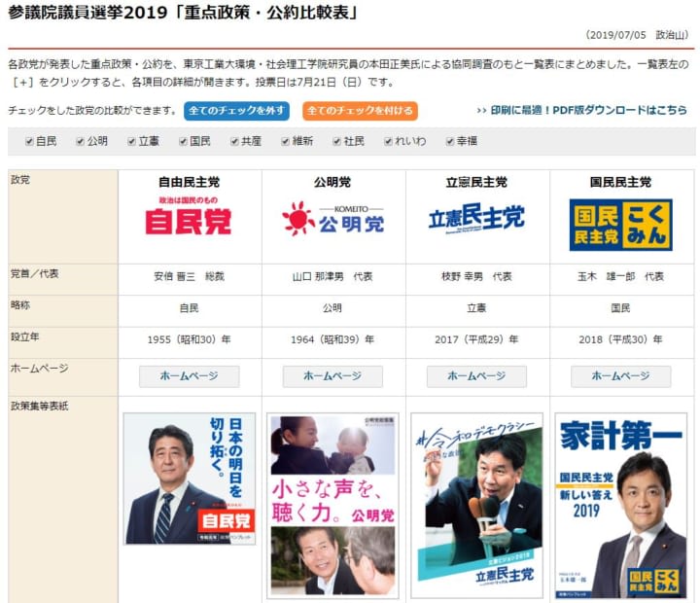Click 全てのチェックを付ける button
The height and width of the screenshot is (603, 700).
[x=360, y=111]
